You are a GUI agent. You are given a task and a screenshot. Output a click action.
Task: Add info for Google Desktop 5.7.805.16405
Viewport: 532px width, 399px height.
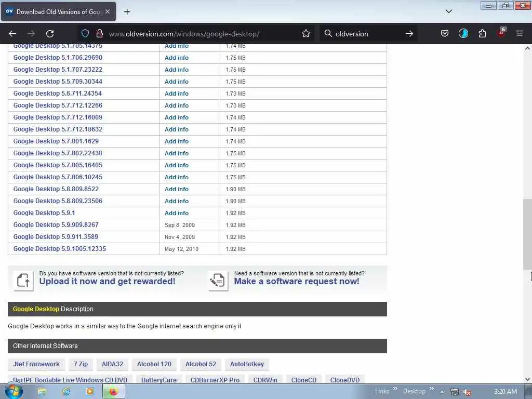[x=177, y=165]
